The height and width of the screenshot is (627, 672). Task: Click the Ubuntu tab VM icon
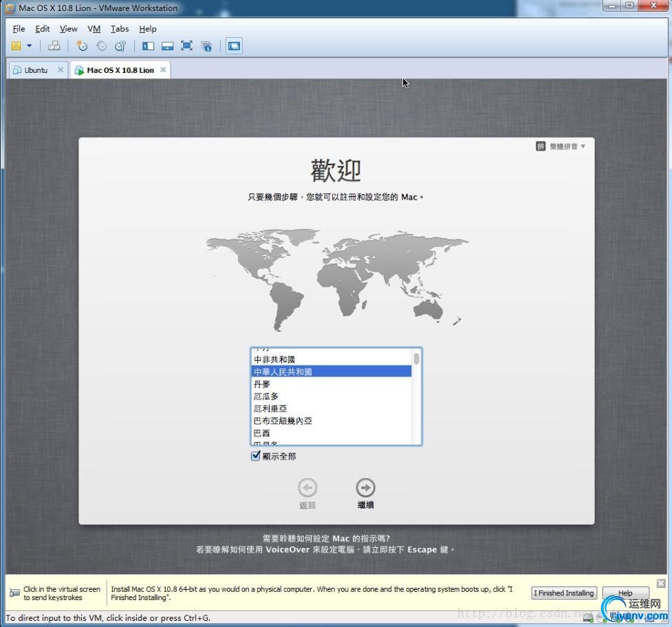pos(17,70)
